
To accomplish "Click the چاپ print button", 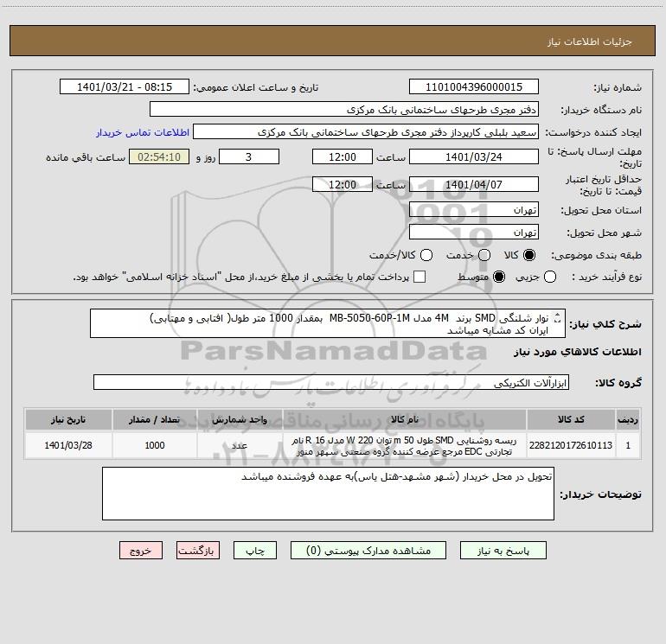I will coord(255,551).
